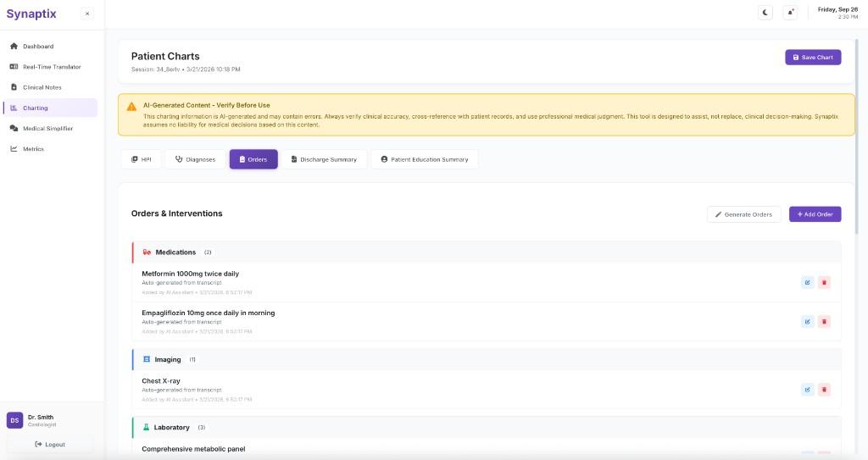Open notifications bell in top bar
This screenshot has height=460, width=868.
[x=790, y=13]
